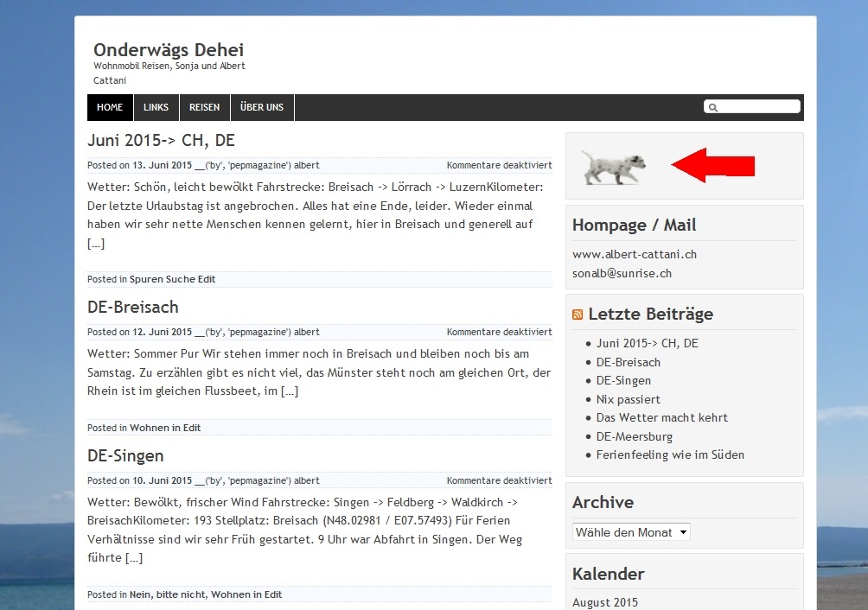This screenshot has width=868, height=610.
Task: Select 'Das Wetter macht kehrt' recent post
Action: 661,417
